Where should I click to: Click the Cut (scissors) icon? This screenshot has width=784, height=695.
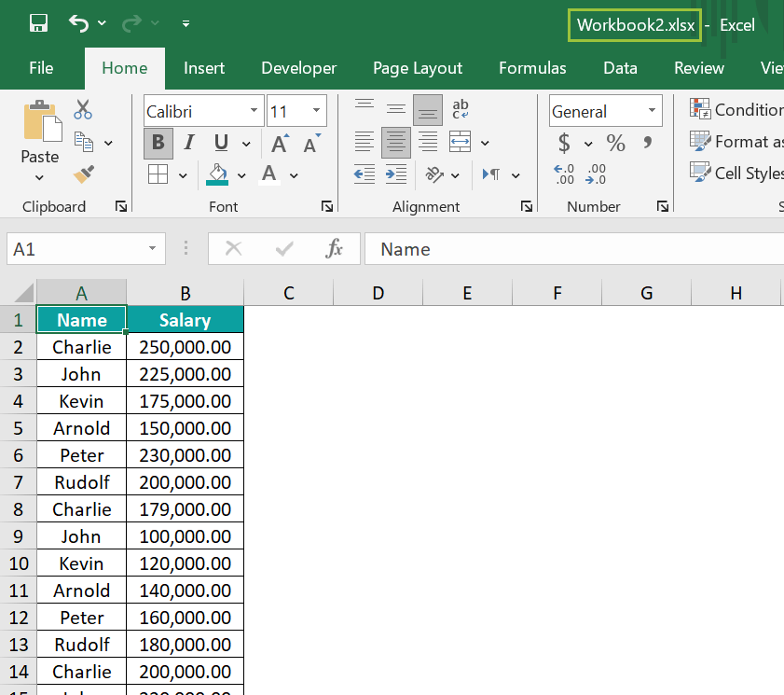tap(83, 109)
